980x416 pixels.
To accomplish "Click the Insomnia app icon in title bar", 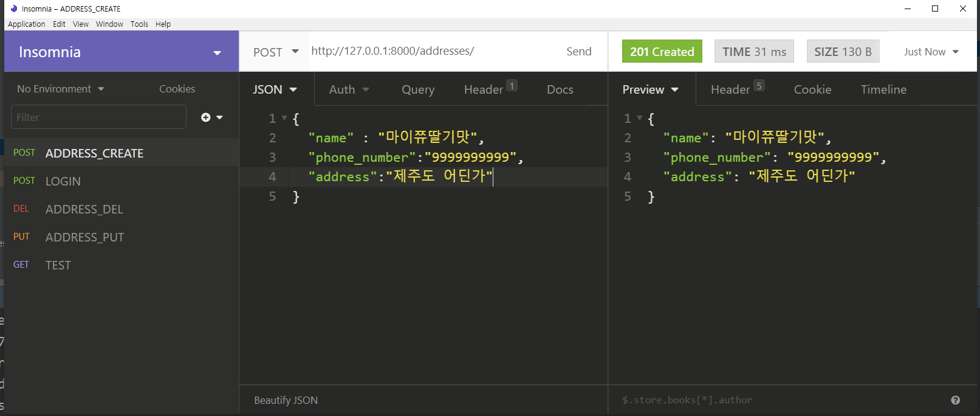I will (14, 9).
